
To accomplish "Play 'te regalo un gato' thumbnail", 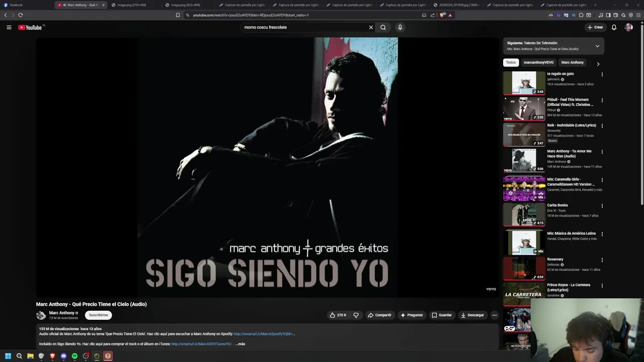I will point(524,83).
